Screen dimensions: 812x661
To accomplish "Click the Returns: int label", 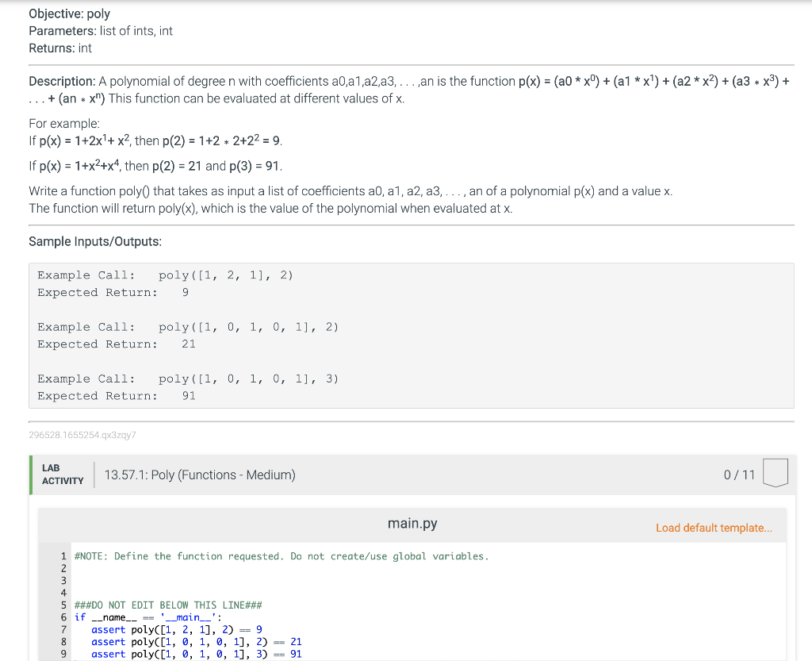I will (59, 48).
